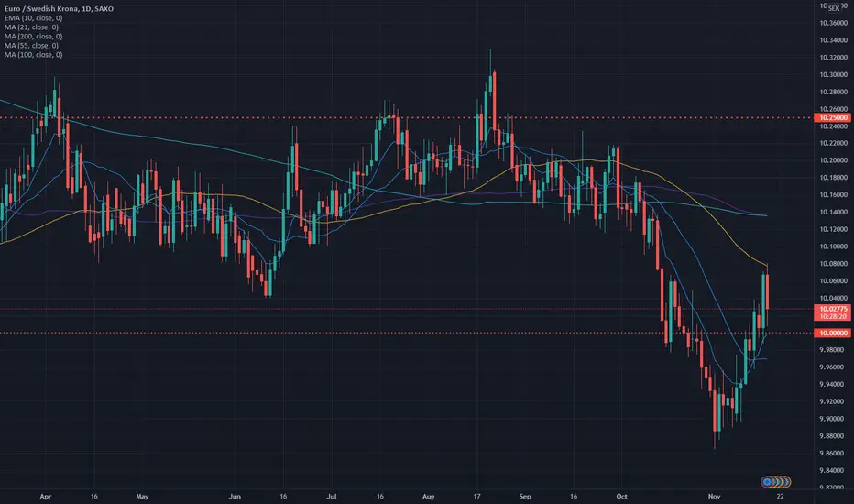This screenshot has width=854, height=504.
Task: Click the 10.28000 value on the price axis
Action: (x=833, y=92)
